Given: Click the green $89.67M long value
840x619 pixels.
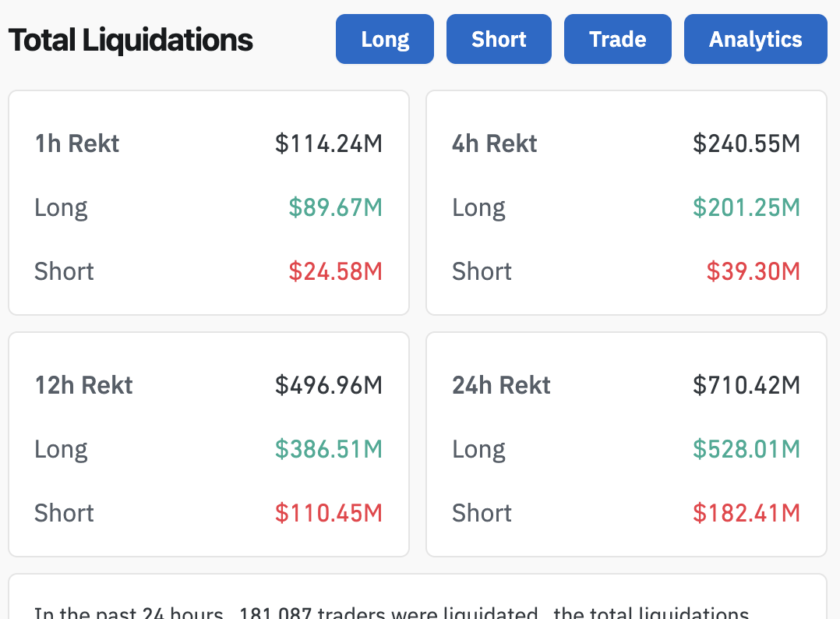Looking at the screenshot, I should (x=336, y=207).
